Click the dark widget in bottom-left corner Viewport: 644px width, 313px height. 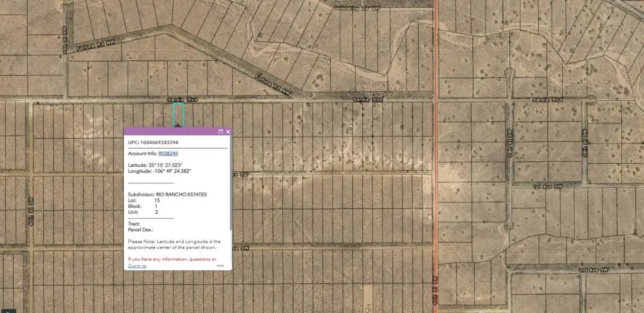[8, 309]
